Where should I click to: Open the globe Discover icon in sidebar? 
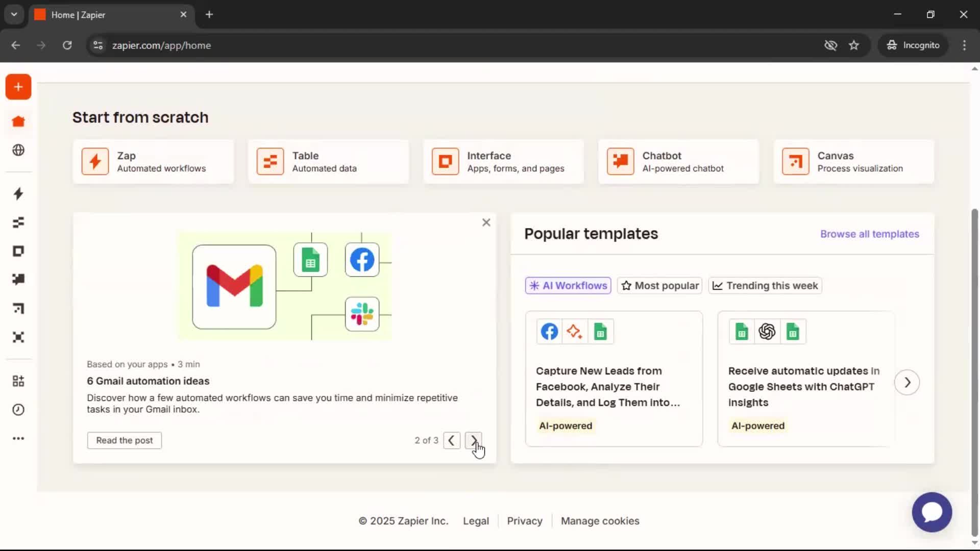18,150
